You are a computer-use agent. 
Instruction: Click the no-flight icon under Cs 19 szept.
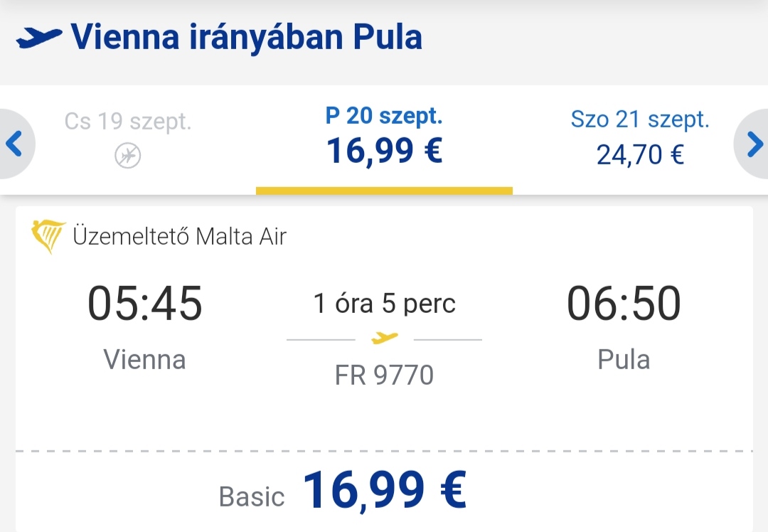pos(128,156)
